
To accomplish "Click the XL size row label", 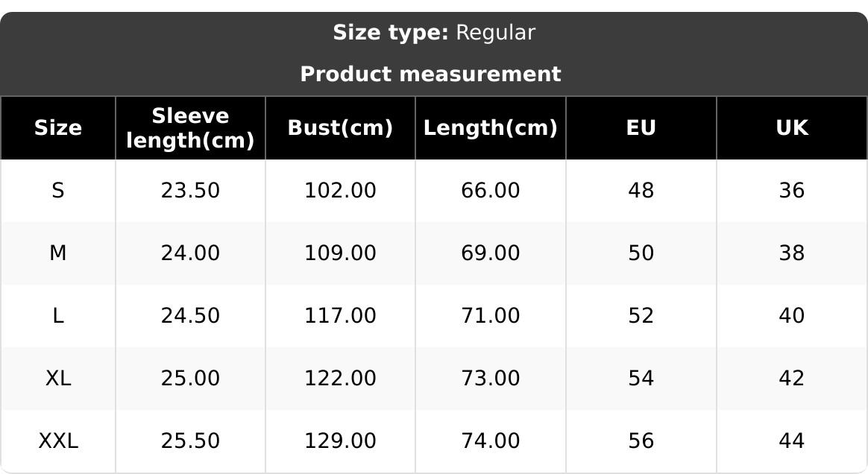I will (x=58, y=379).
